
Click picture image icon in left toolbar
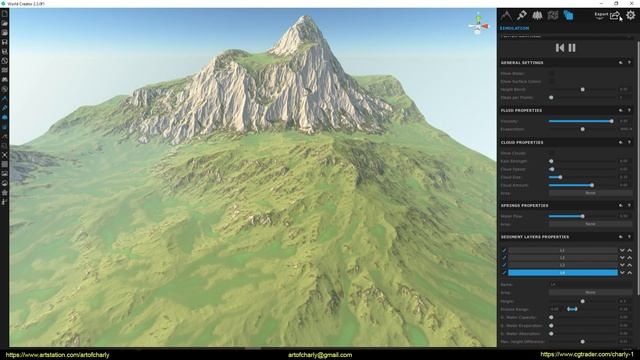4,174
